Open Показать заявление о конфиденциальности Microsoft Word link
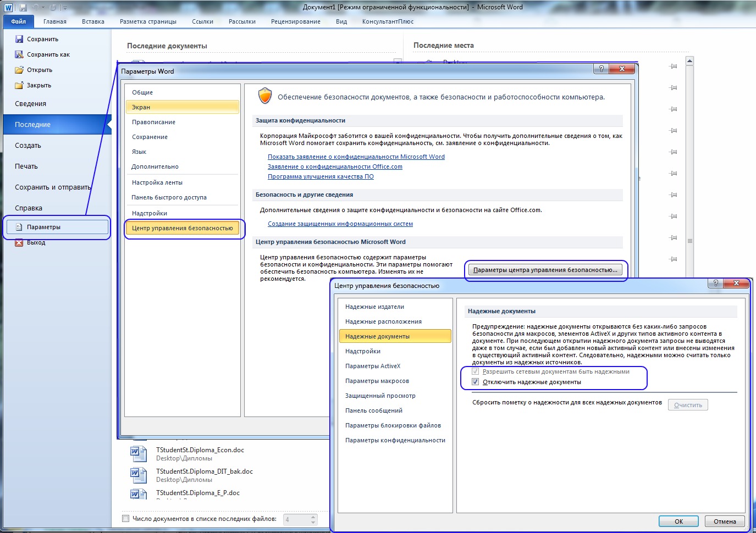The height and width of the screenshot is (533, 756). click(356, 157)
